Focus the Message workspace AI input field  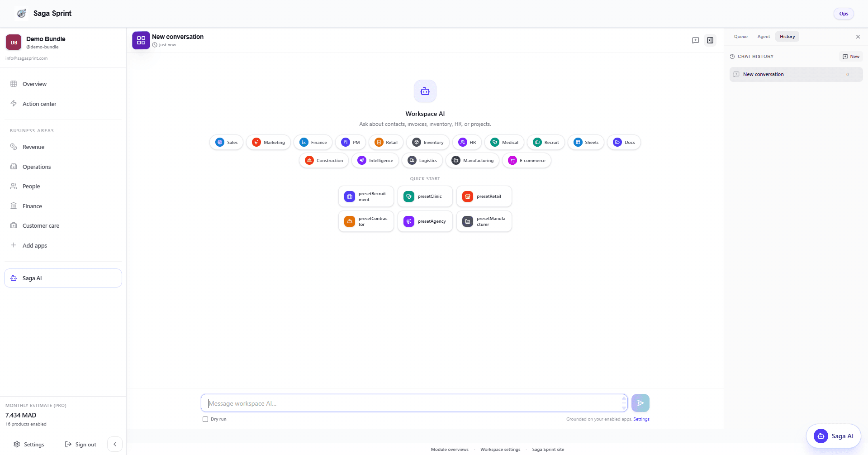tap(414, 403)
